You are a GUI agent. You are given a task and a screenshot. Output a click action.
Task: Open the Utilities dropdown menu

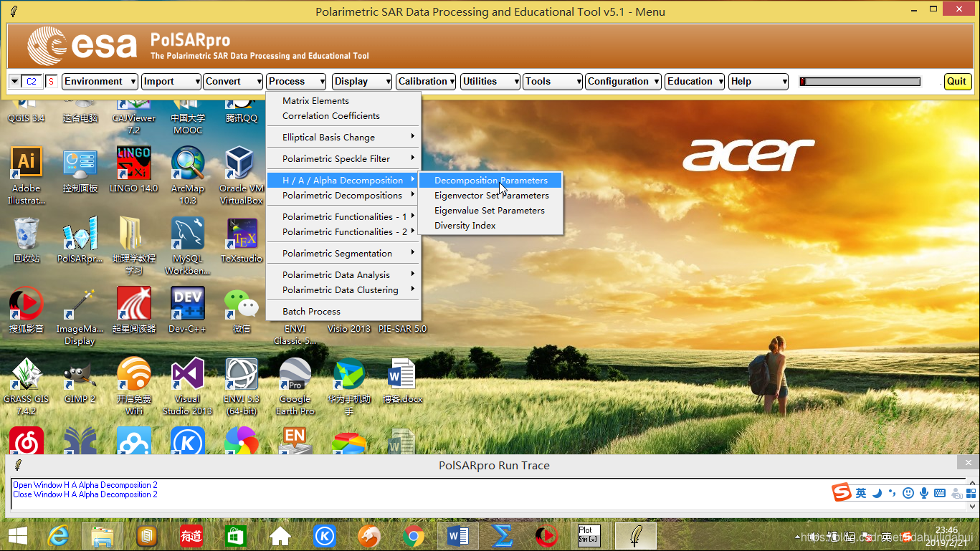(x=490, y=82)
